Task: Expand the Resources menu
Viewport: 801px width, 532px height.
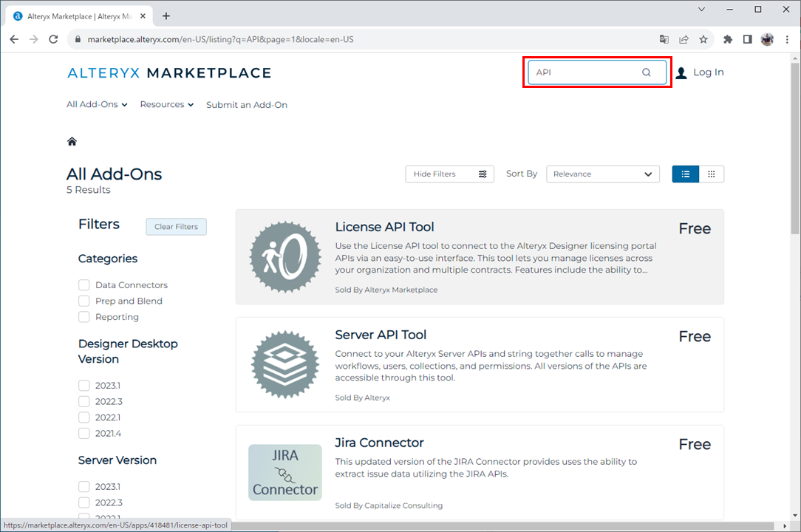Action: pyautogui.click(x=166, y=105)
